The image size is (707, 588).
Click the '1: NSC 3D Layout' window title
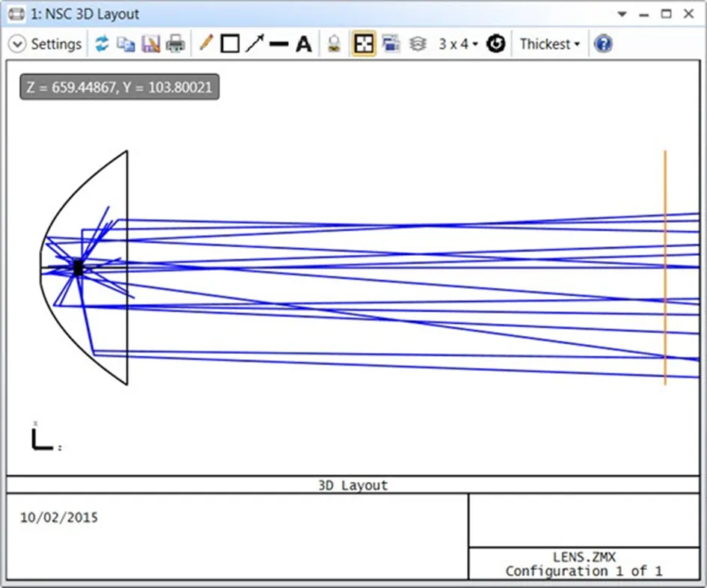click(85, 14)
